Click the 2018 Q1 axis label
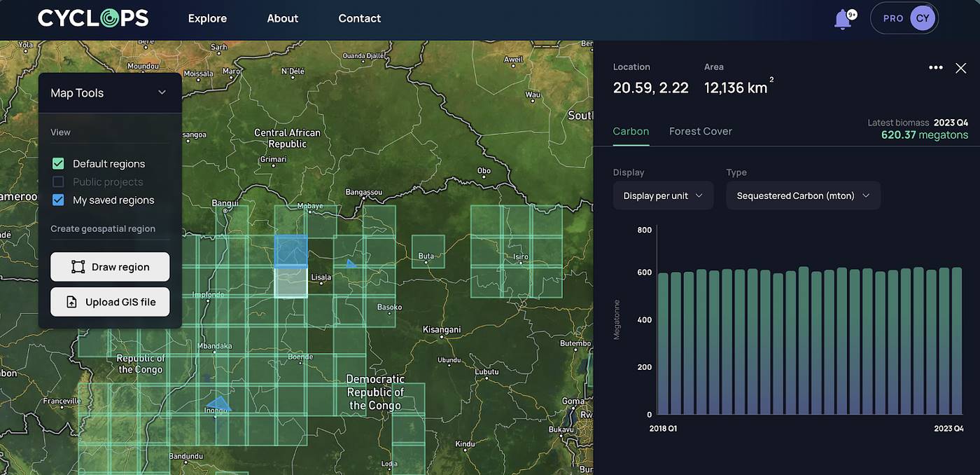 [663, 428]
